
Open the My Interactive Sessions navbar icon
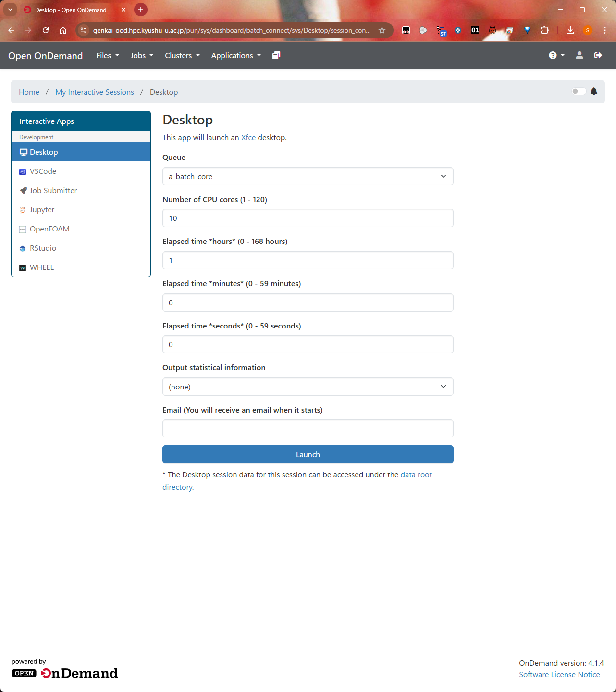tap(276, 56)
